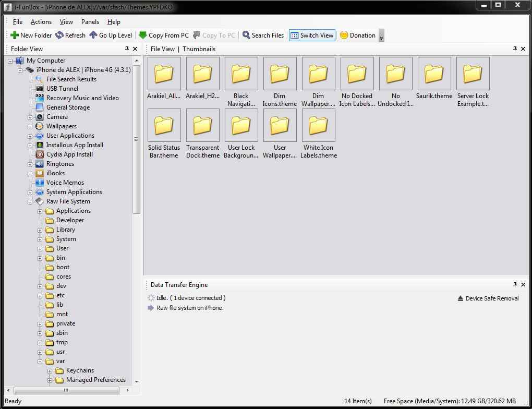This screenshot has height=409, width=532.
Task: Open the Help menu
Action: [114, 22]
